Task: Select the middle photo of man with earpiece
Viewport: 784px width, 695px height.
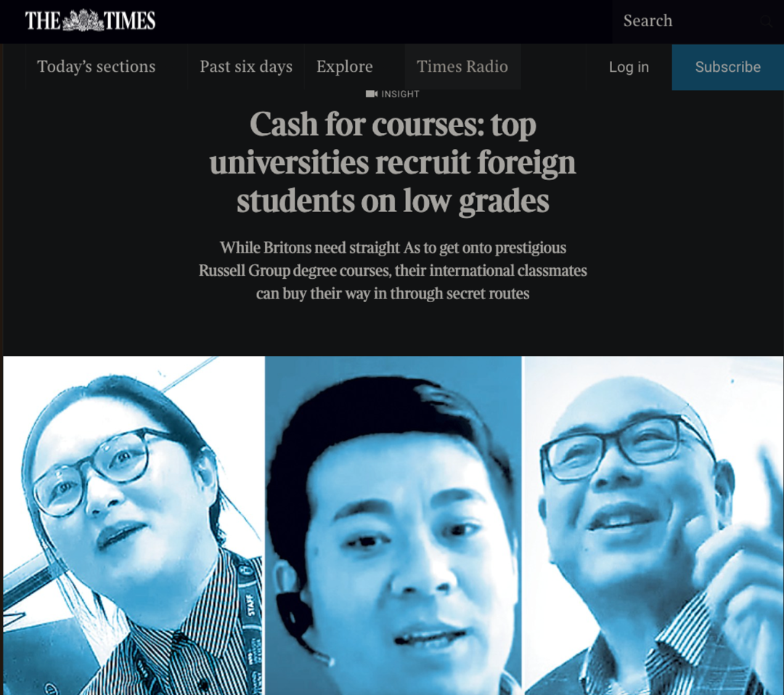Action: pos(393,525)
